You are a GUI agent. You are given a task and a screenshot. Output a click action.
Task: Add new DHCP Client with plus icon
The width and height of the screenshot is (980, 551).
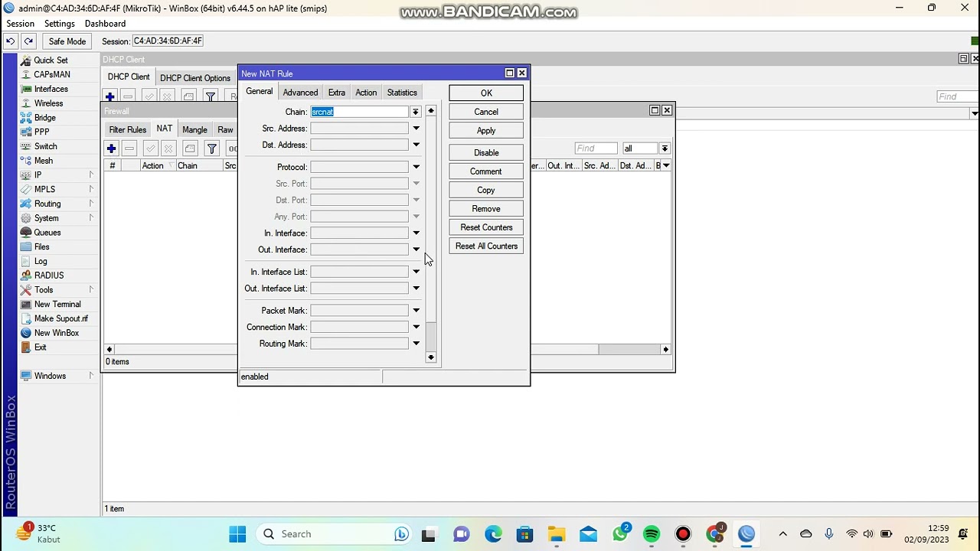click(110, 96)
